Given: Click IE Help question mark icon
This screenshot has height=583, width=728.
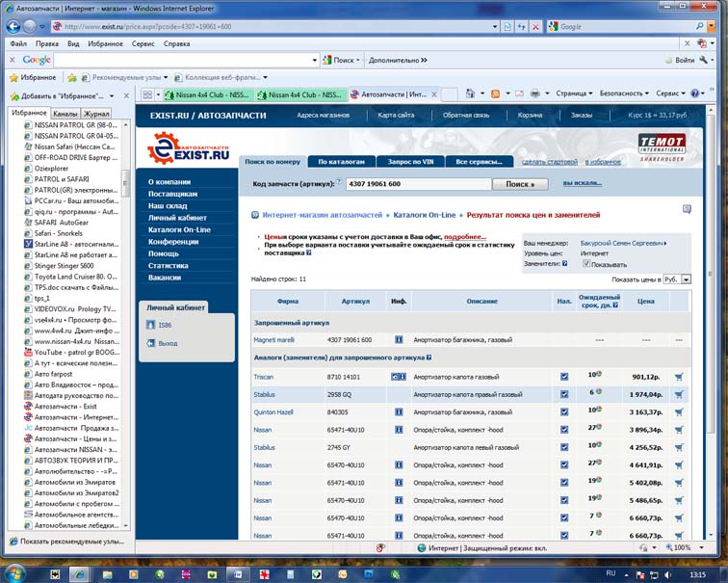Looking at the screenshot, I should pyautogui.click(x=695, y=93).
